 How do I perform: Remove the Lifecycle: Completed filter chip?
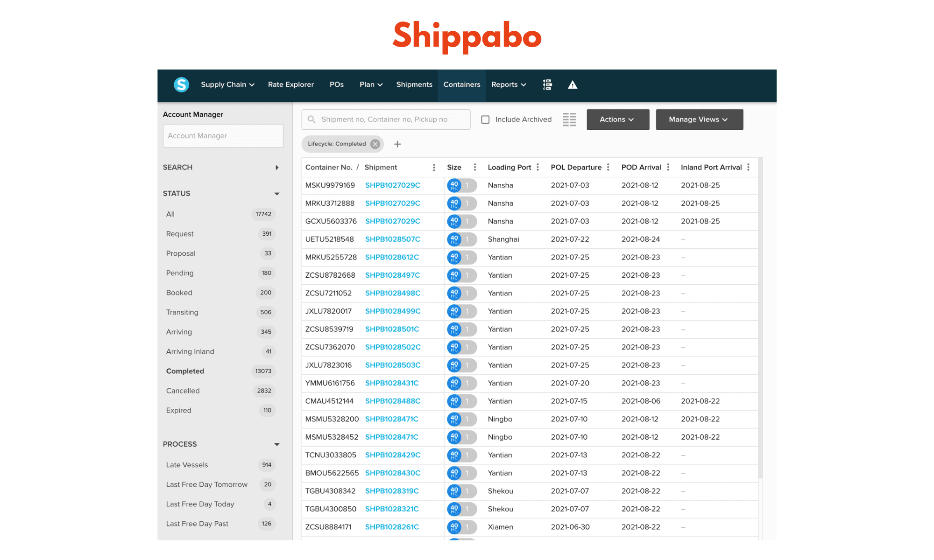[x=375, y=144]
